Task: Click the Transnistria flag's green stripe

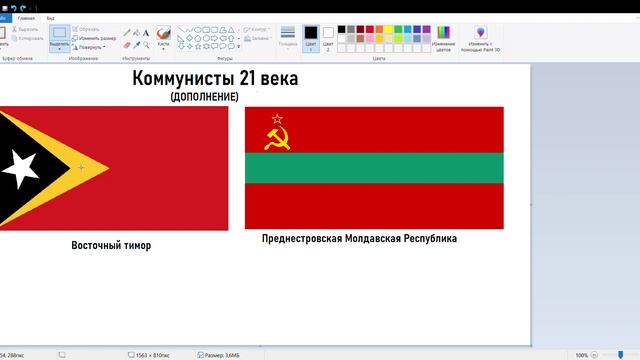Action: [x=374, y=168]
